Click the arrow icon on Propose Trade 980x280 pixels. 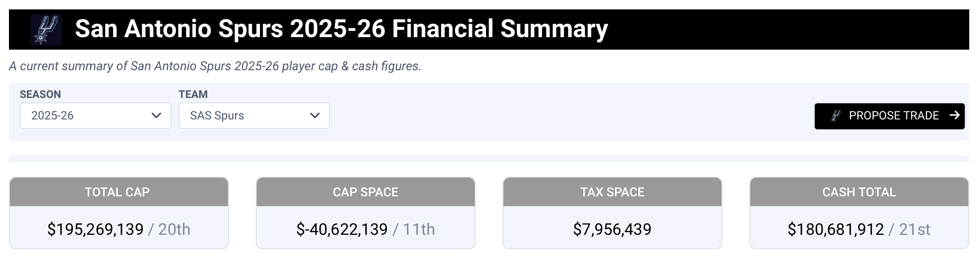[x=954, y=115]
